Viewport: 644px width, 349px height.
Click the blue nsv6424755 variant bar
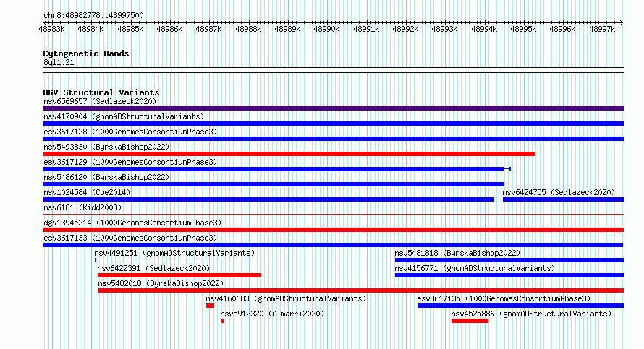(563, 199)
